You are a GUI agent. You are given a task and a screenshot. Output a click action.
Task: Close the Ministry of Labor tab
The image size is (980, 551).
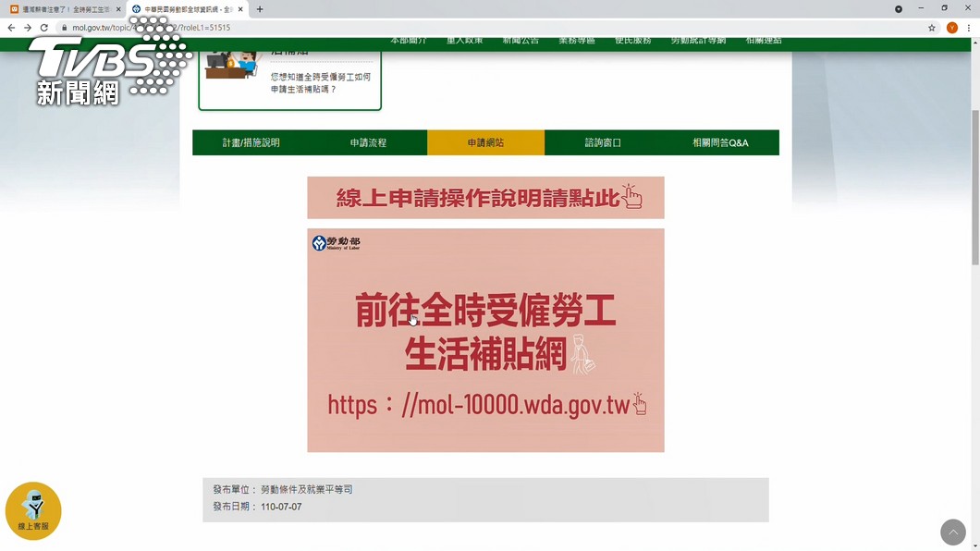click(240, 9)
